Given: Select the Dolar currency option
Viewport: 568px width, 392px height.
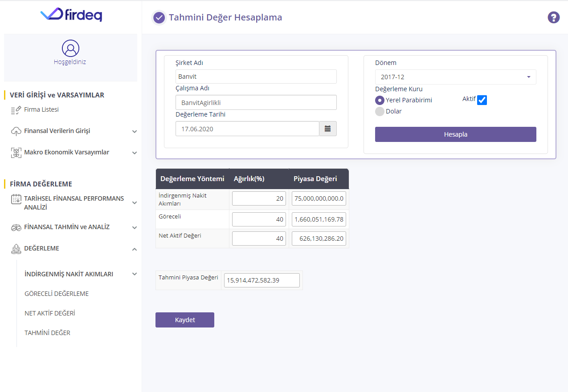Looking at the screenshot, I should [380, 111].
